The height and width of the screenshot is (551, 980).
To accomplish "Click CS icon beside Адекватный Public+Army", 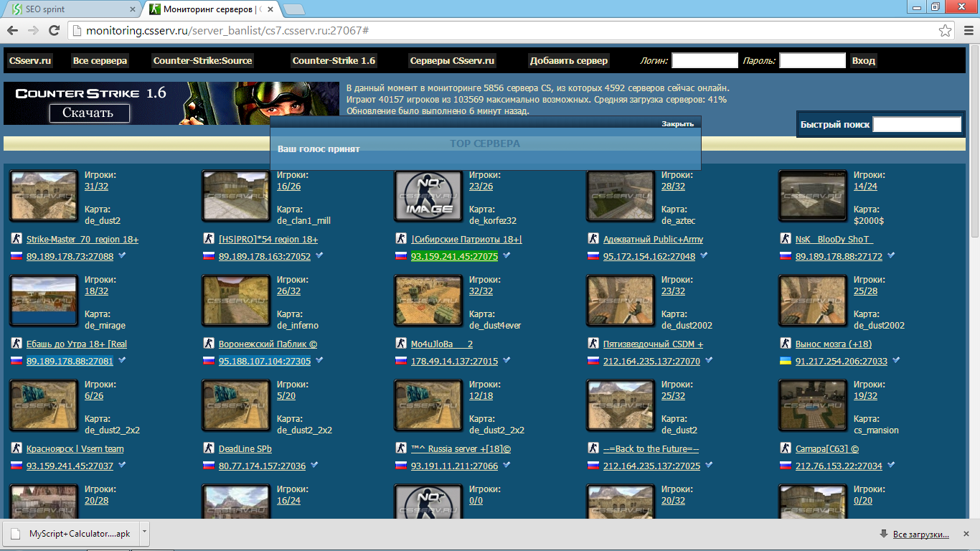I will (x=593, y=239).
